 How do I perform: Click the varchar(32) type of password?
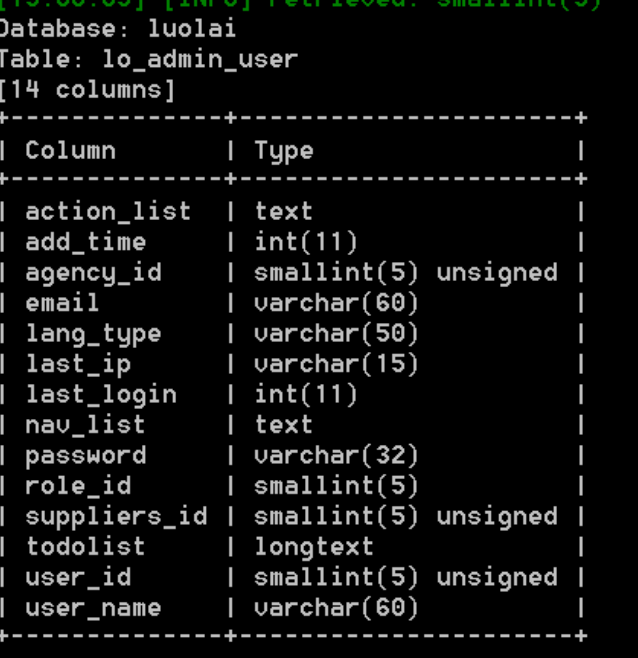(x=336, y=456)
